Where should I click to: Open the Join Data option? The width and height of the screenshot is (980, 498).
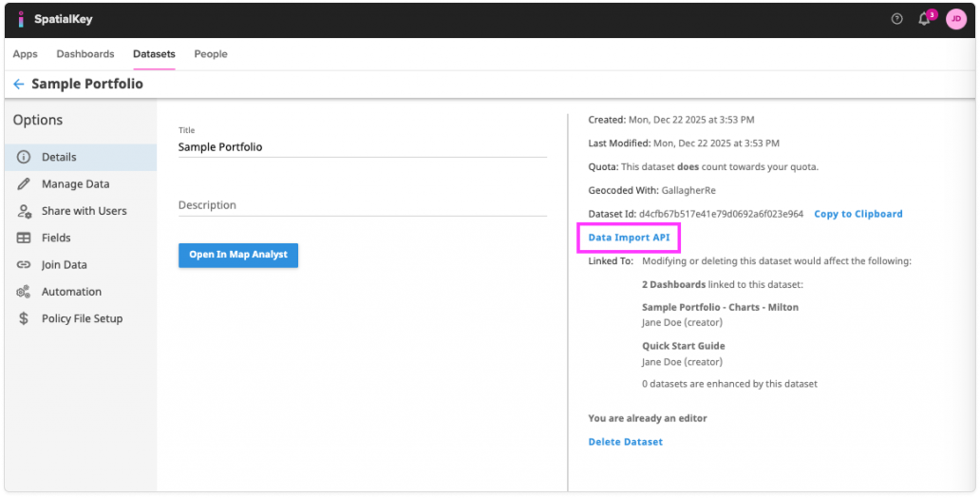[x=81, y=264]
